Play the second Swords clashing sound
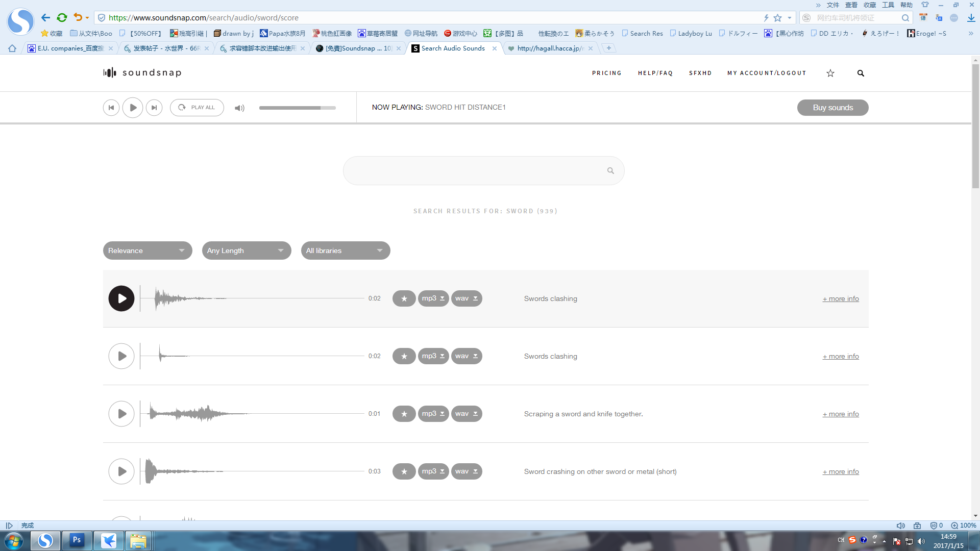 [x=121, y=356]
